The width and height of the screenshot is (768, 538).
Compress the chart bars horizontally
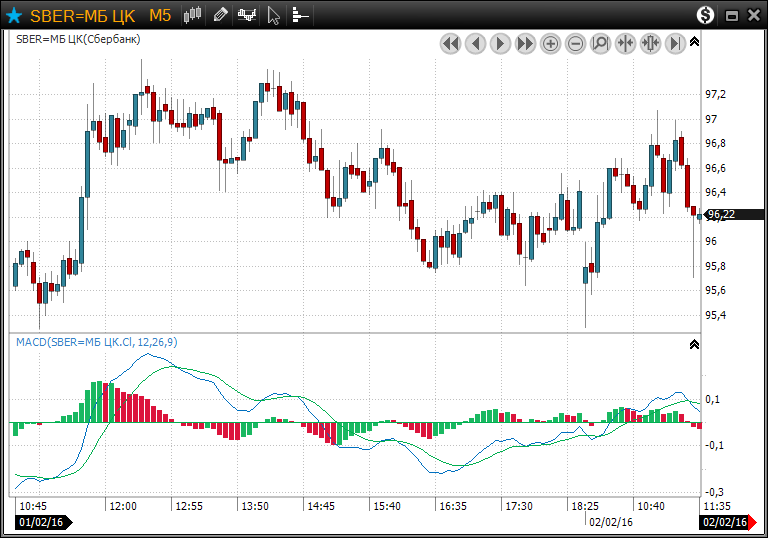tap(625, 43)
